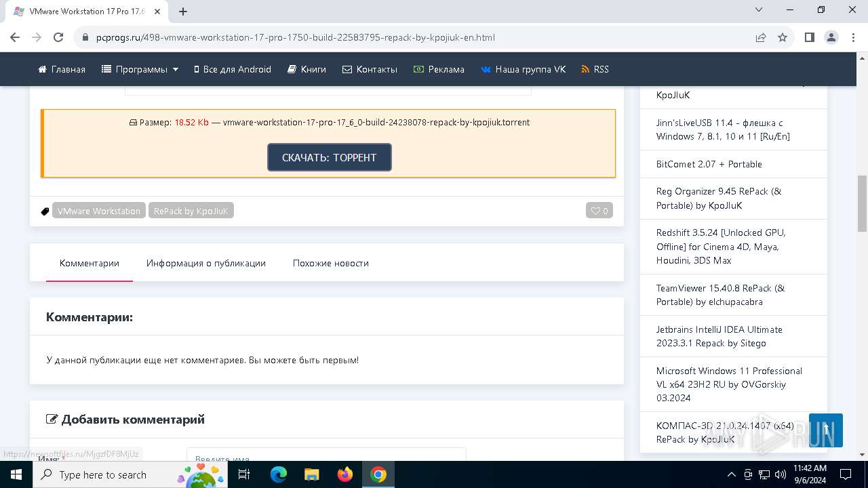Show hidden tray icons chevron

[731, 474]
